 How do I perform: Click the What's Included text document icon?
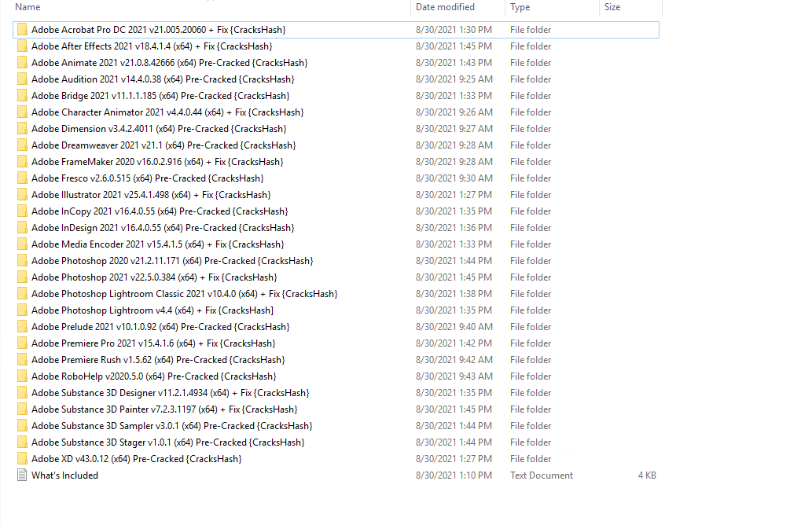[x=22, y=475]
